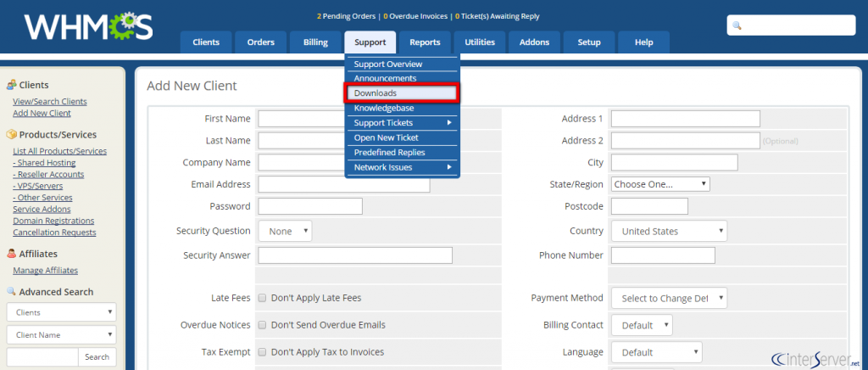
Task: Click the WHMCS logo
Action: (x=88, y=26)
